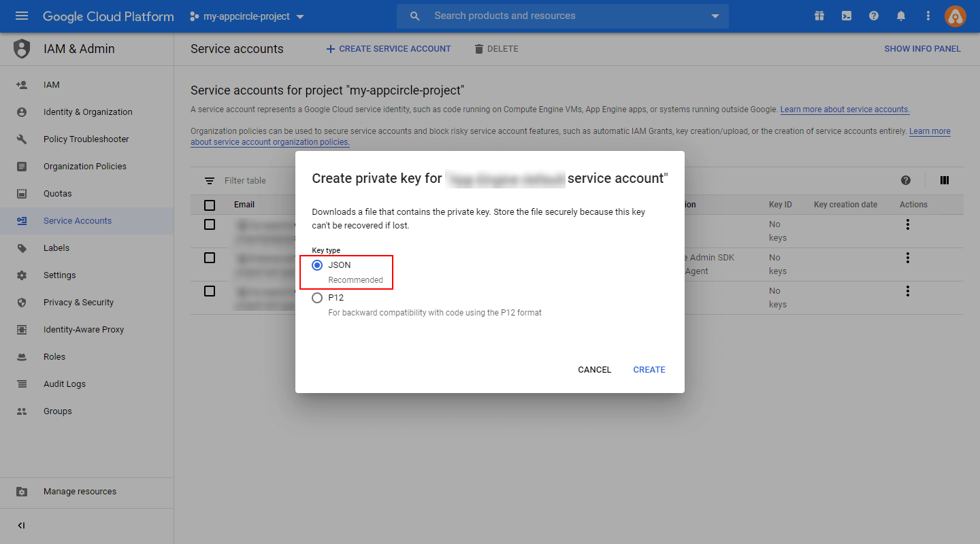Show the info panel
The height and width of the screenshot is (544, 980).
click(922, 49)
